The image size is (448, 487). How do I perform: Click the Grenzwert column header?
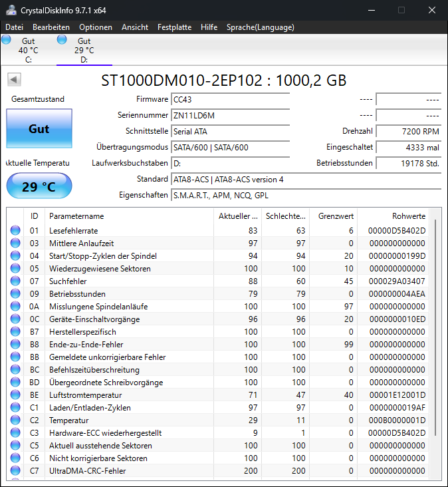[334, 216]
